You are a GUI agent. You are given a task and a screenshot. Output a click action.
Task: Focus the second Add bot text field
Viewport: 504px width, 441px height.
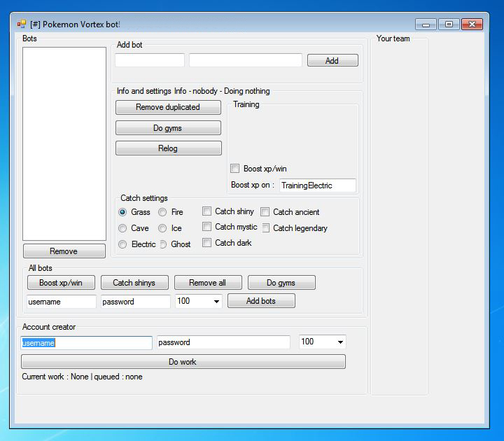246,60
